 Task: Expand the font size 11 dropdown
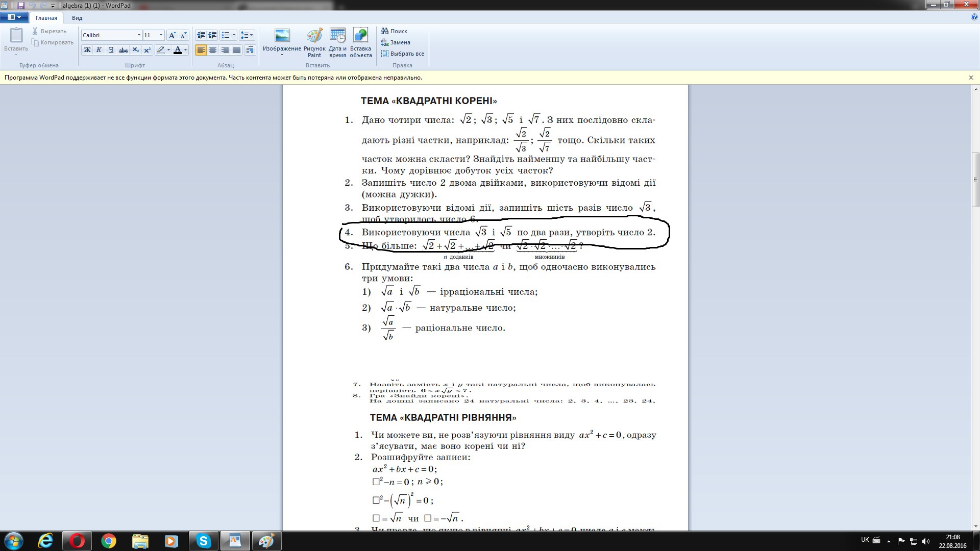pos(161,35)
